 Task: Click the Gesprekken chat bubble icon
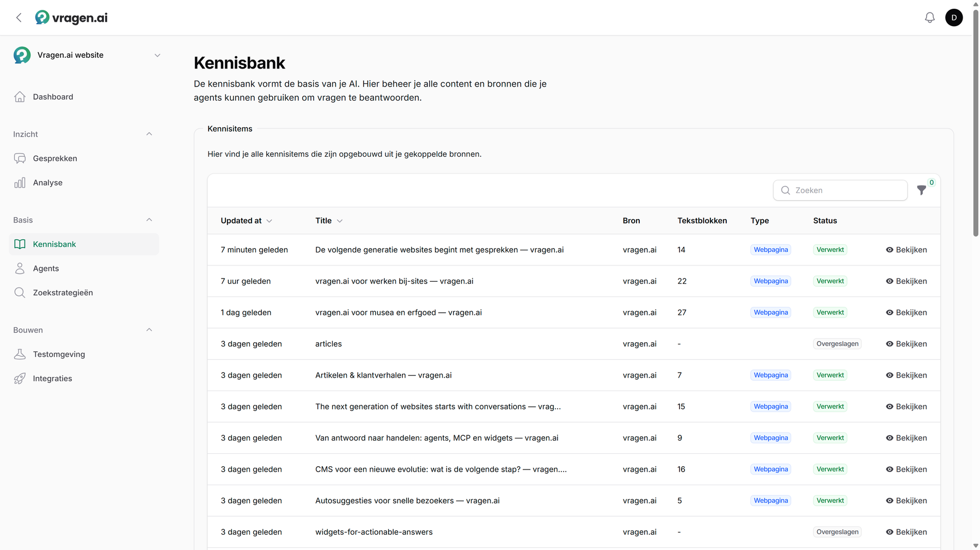20,158
